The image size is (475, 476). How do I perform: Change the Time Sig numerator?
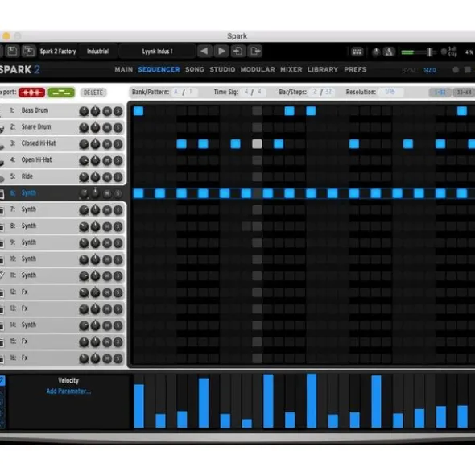point(246,92)
